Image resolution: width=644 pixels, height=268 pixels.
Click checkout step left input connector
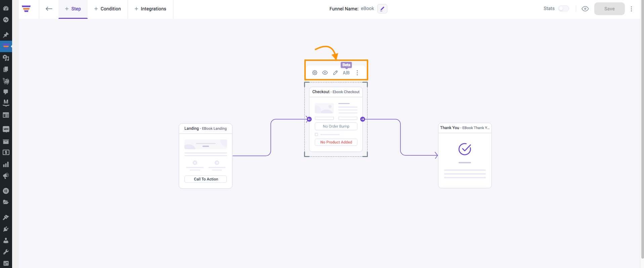[309, 119]
